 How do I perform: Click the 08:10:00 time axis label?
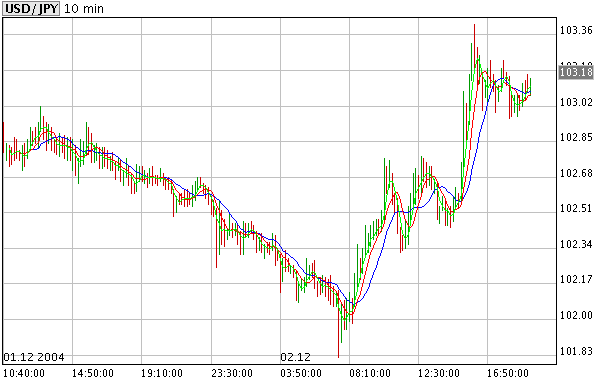[x=370, y=373]
